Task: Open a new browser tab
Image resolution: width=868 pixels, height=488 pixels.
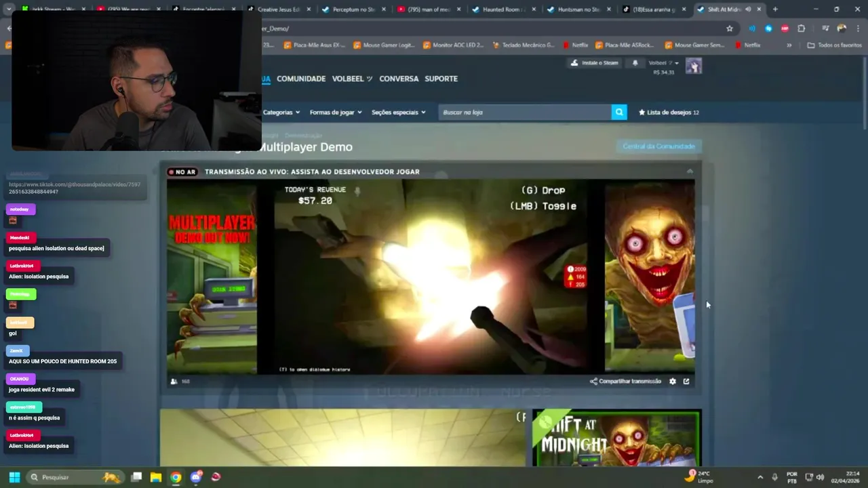Action: pos(775,9)
